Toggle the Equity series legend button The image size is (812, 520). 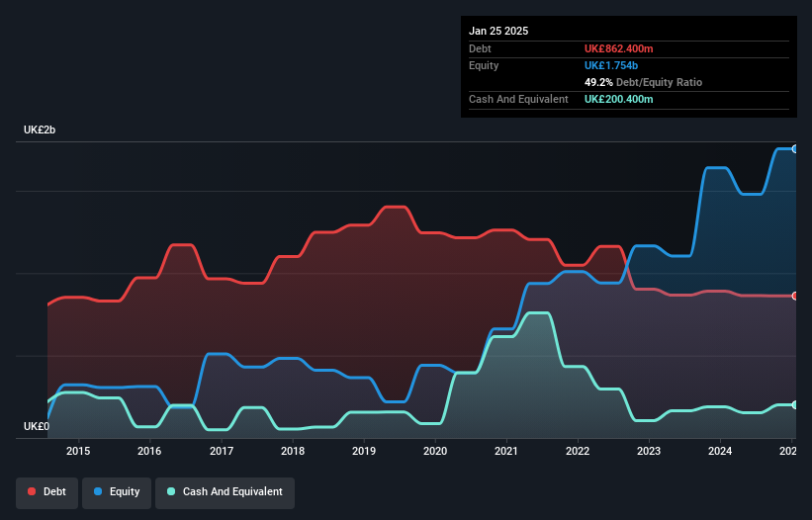click(x=117, y=492)
